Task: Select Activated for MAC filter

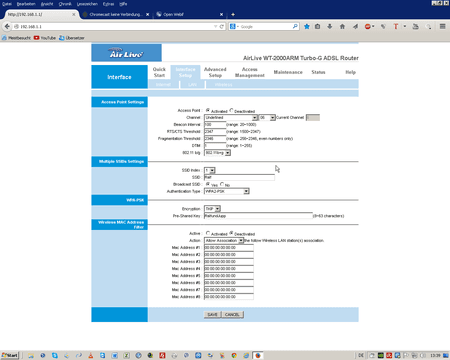Action: (208, 233)
